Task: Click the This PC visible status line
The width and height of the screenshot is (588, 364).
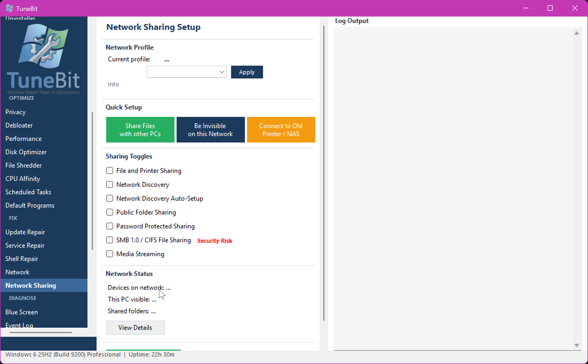Action: (x=132, y=299)
